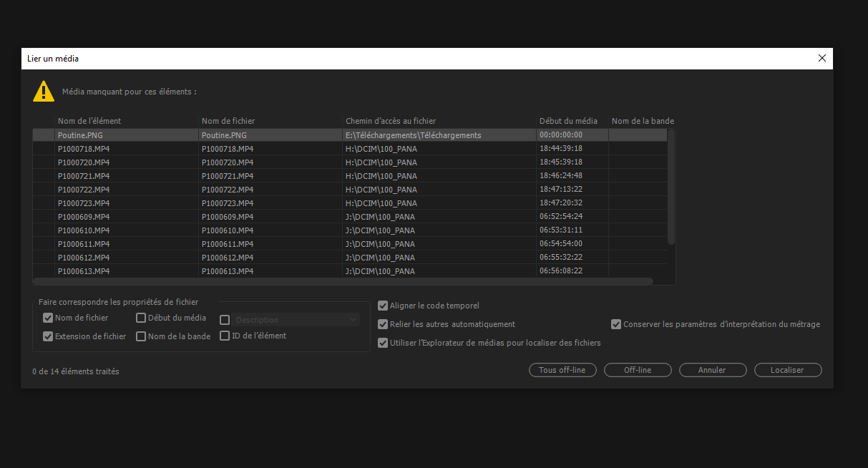Click the J:\DCIM\100_PANA path for P1000609.MP4

pos(380,217)
